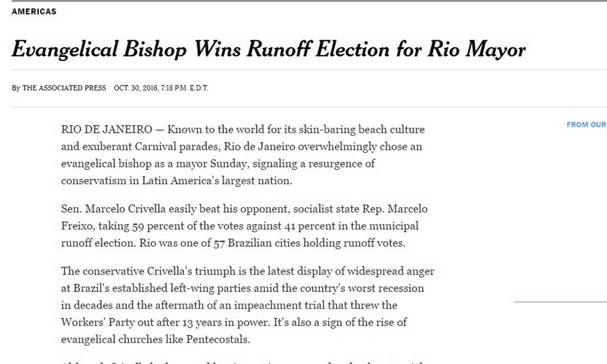Click the name Freixo in the article
The width and height of the screenshot is (607, 364).
click(77, 226)
